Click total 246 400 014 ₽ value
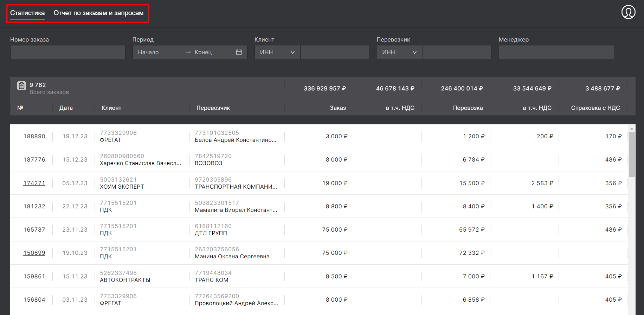644x315 pixels. tap(462, 88)
